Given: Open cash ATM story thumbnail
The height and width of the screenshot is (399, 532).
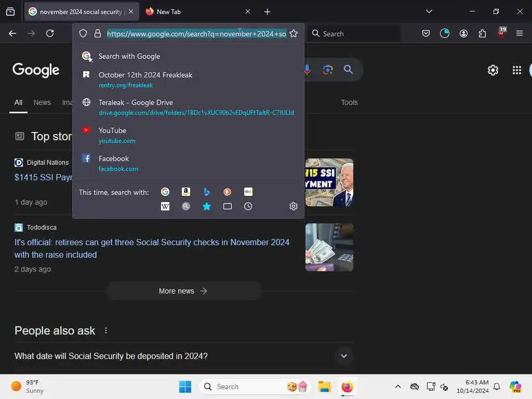Looking at the screenshot, I should (329, 247).
